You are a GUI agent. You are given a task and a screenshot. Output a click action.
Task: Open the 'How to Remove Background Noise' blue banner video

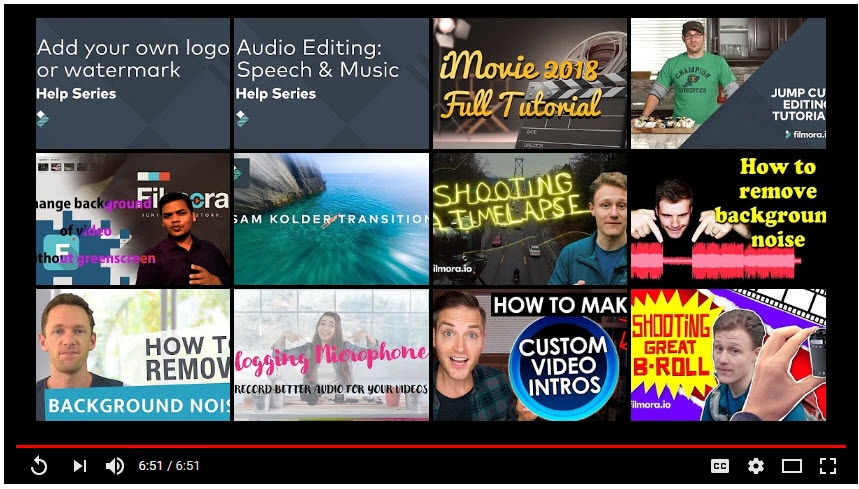point(133,355)
